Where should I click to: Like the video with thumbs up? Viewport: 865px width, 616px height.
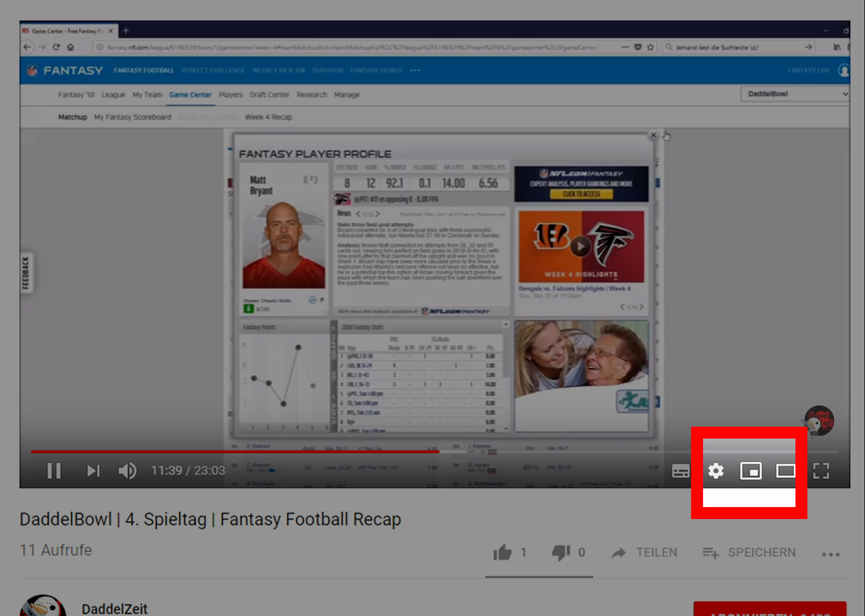(503, 552)
